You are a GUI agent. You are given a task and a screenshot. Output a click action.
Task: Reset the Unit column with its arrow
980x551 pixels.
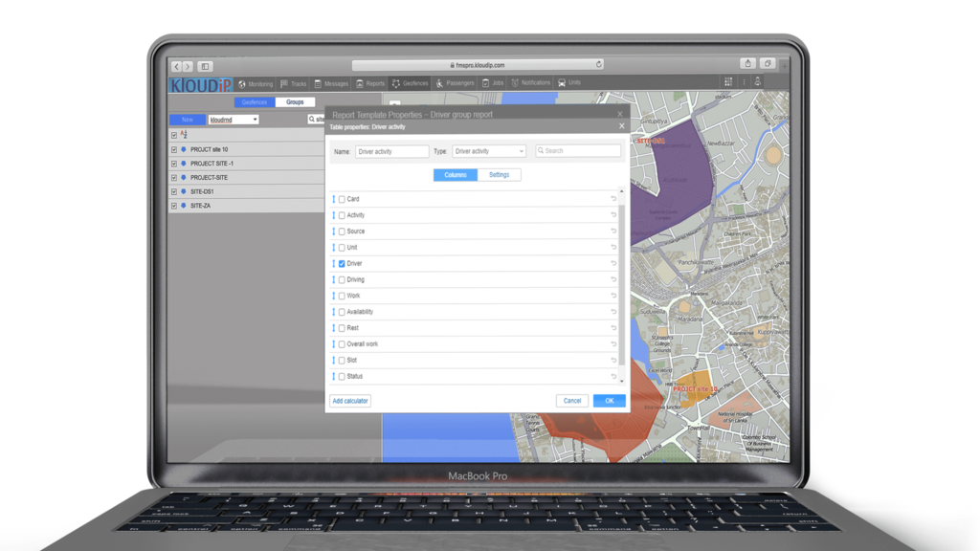(x=613, y=248)
